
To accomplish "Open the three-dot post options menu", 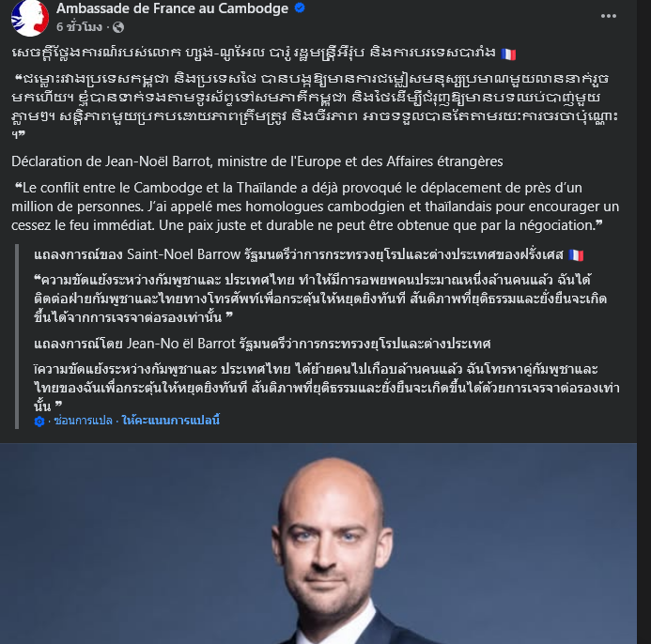I will pyautogui.click(x=608, y=16).
